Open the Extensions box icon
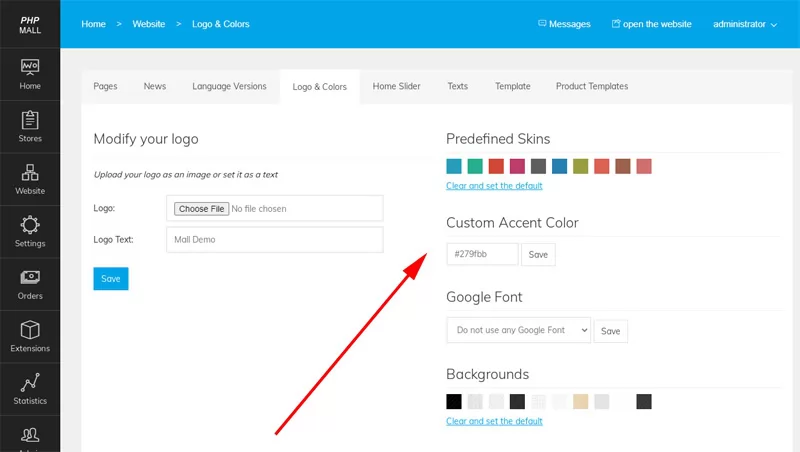The height and width of the screenshot is (452, 800). point(30,330)
